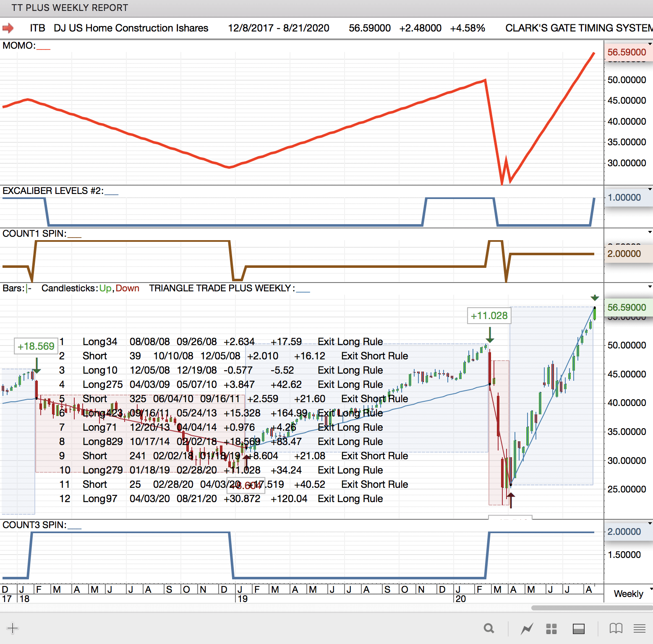
Task: Click the date range 12/8/2017 - 8/21/2020
Action: [279, 28]
